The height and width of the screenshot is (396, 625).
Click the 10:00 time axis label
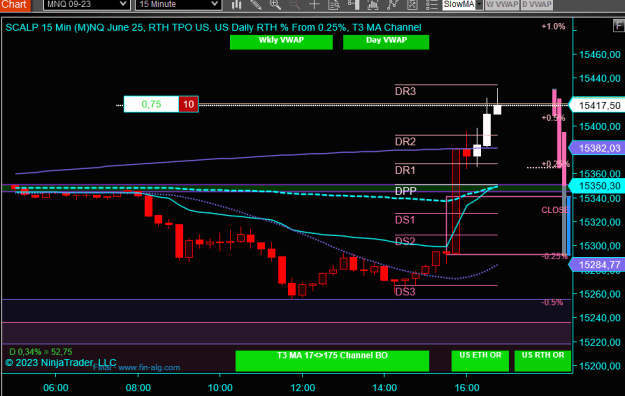[x=220, y=388]
